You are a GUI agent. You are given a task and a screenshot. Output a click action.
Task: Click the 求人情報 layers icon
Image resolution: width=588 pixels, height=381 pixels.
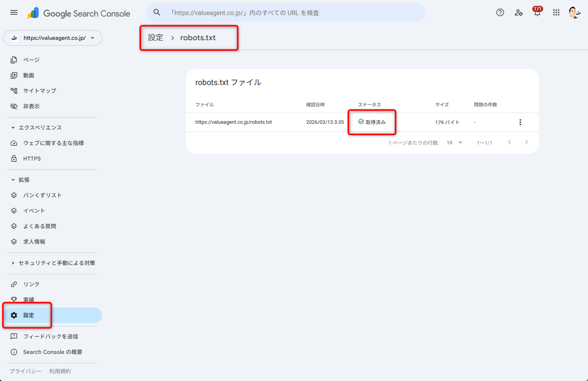14,242
